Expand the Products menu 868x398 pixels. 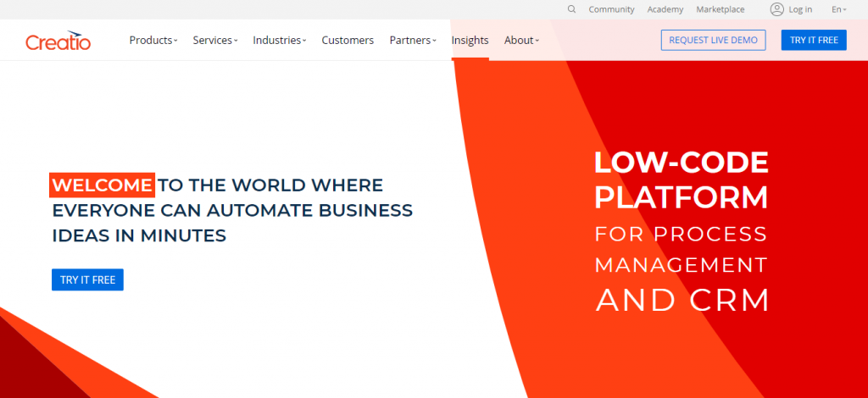pos(153,41)
